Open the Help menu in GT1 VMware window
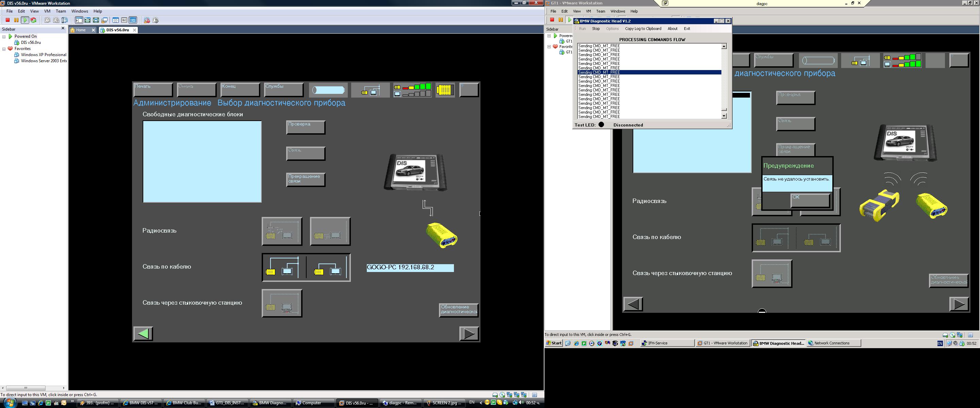The image size is (980, 408). coord(634,12)
